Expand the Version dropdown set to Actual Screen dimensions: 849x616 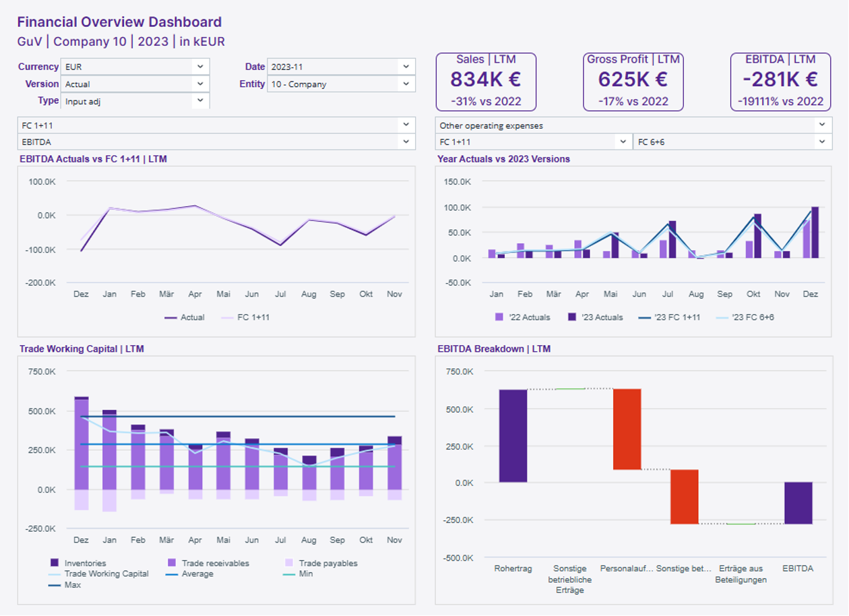coord(199,84)
